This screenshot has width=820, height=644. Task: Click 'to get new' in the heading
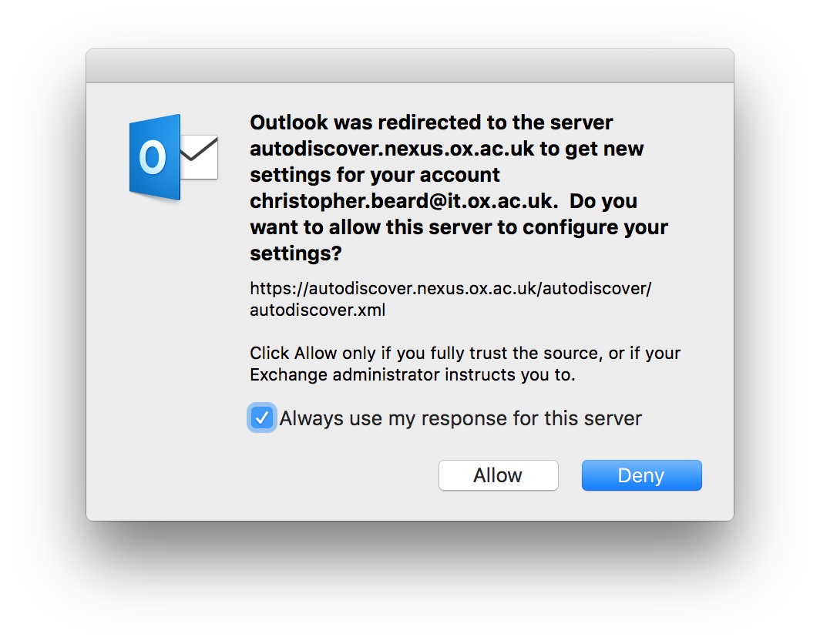click(x=591, y=149)
